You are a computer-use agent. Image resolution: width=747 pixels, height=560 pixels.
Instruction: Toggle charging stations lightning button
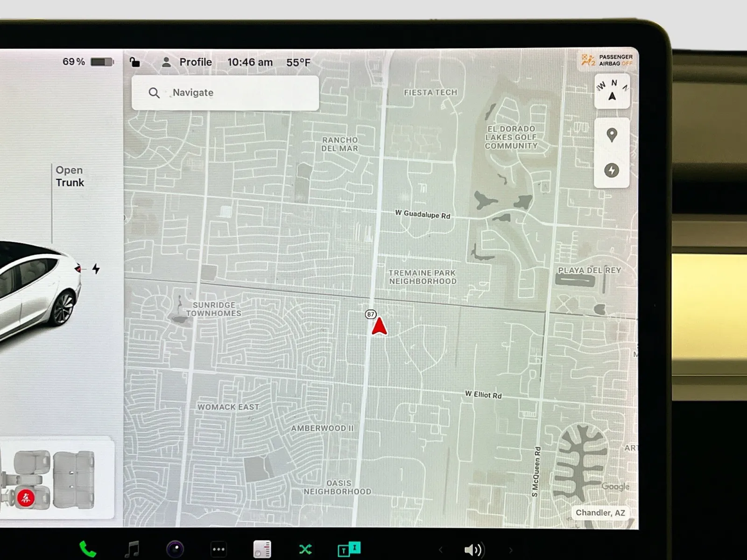[x=612, y=170]
